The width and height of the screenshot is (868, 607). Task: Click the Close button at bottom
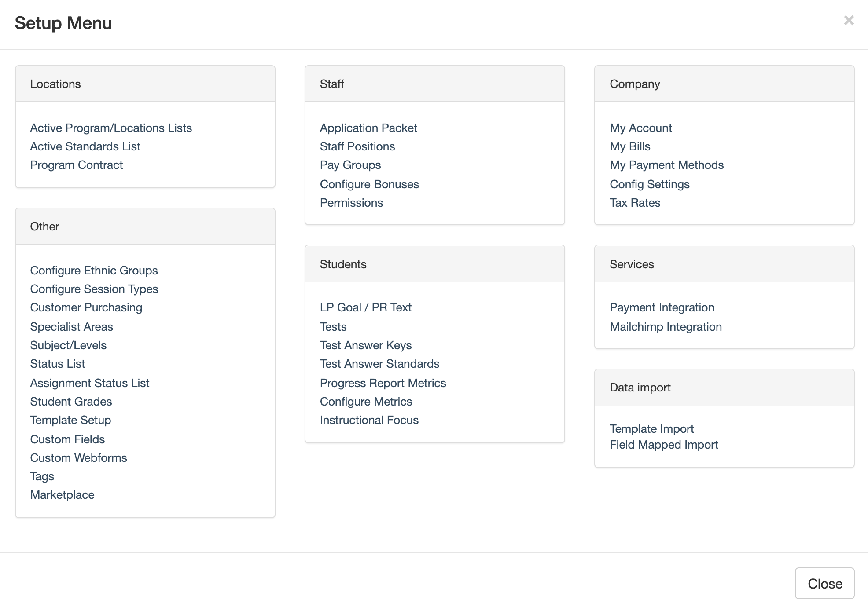click(824, 583)
